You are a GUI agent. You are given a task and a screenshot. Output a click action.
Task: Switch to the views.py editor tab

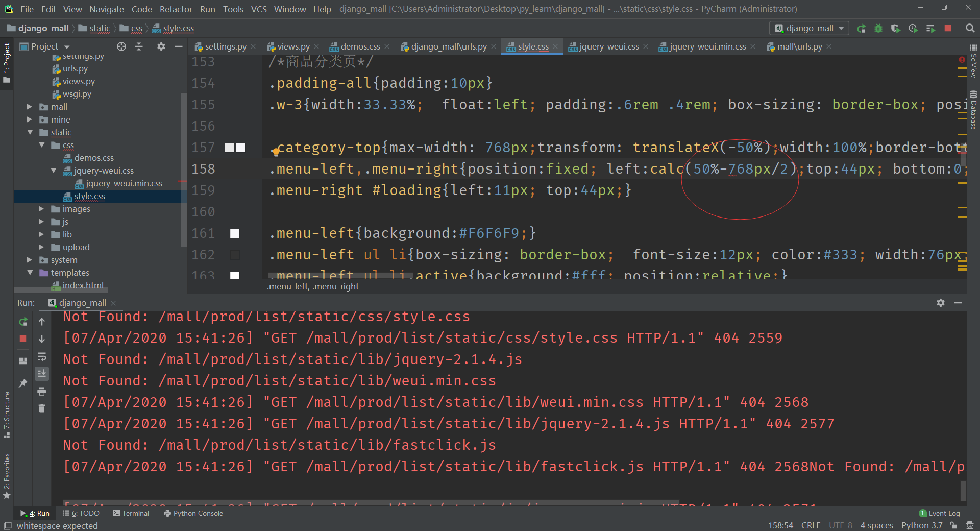click(293, 46)
